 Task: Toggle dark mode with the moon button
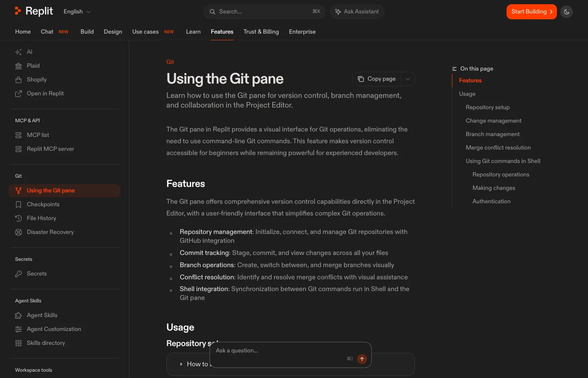tap(567, 12)
